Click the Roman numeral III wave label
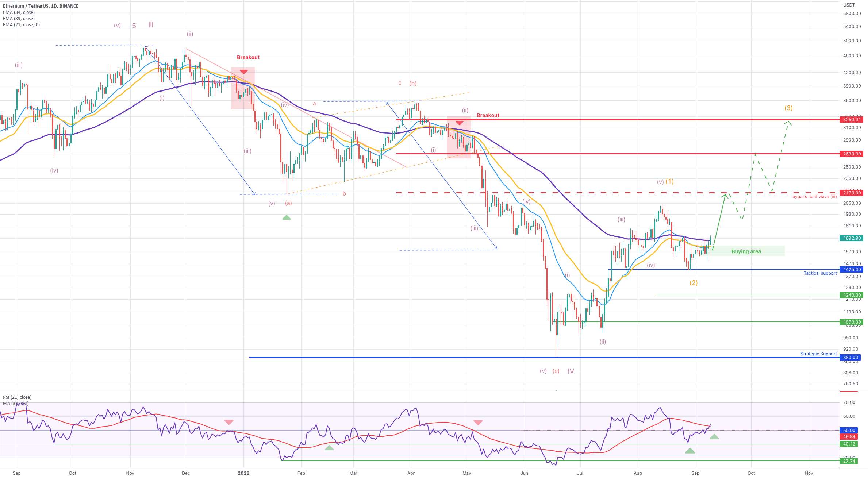868x478 pixels. pos(151,25)
